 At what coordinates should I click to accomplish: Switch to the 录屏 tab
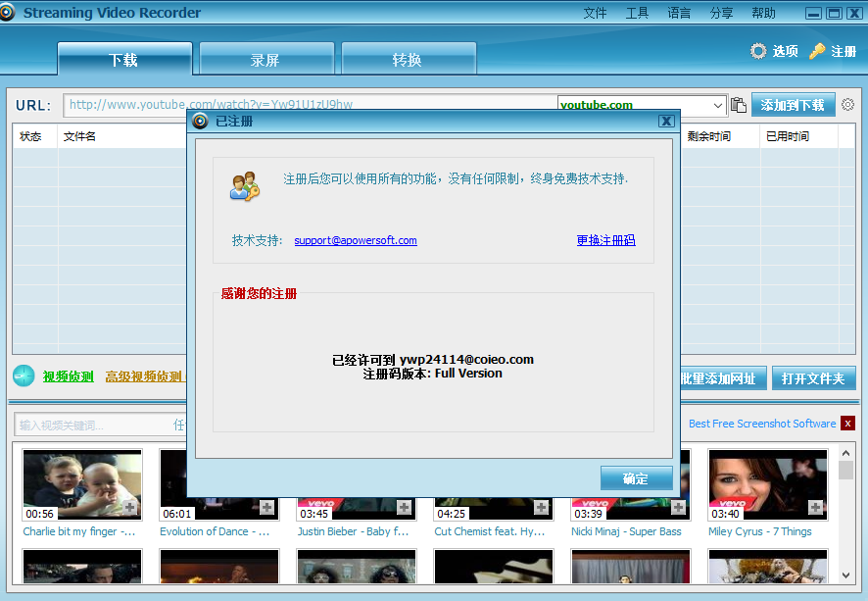click(265, 60)
